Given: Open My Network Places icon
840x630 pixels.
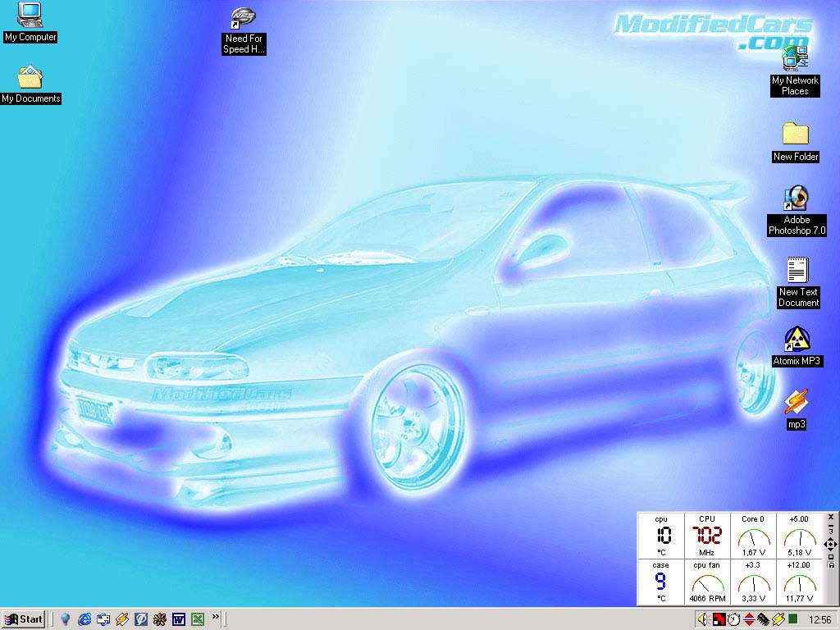Looking at the screenshot, I should tap(795, 59).
